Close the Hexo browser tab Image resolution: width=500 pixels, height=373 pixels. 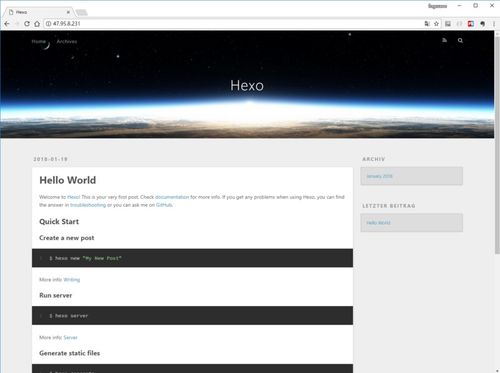pyautogui.click(x=68, y=12)
